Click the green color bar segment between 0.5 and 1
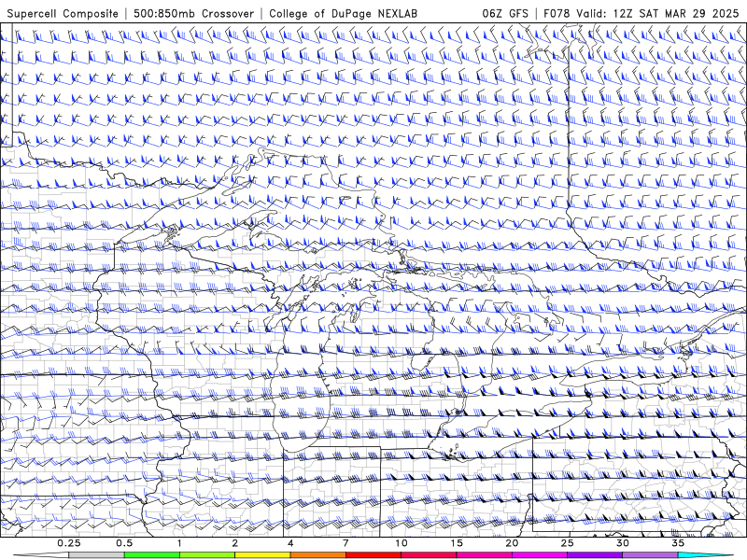This screenshot has width=747, height=560. 152,555
